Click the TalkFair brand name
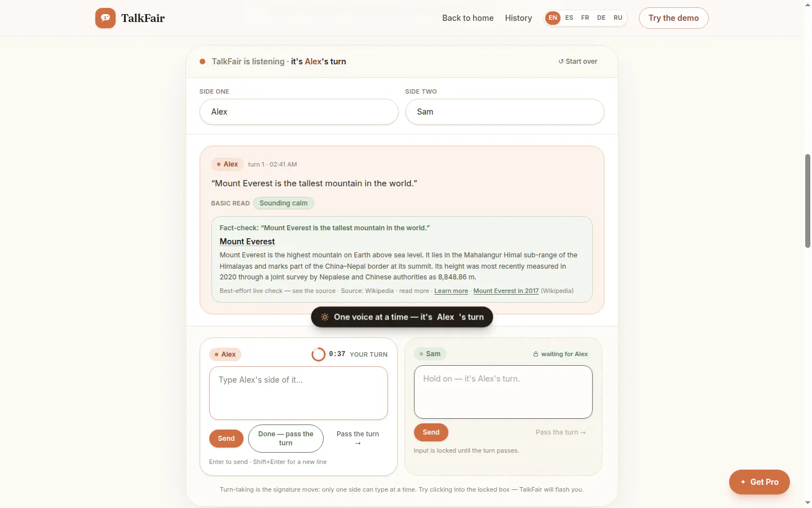812x508 pixels. tap(143, 18)
